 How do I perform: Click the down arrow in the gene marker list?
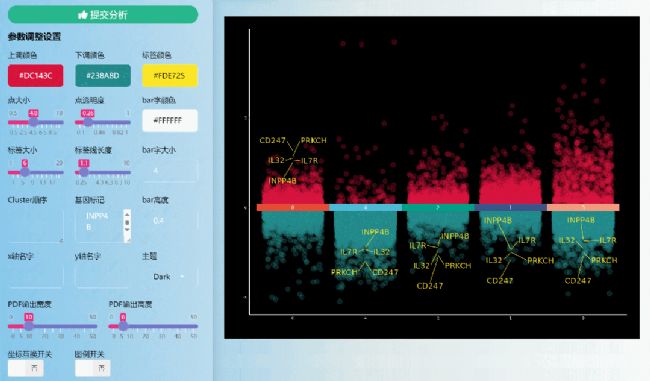[127, 229]
